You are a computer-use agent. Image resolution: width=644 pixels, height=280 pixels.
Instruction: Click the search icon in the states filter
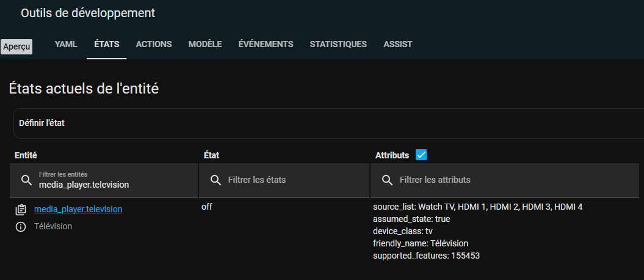(x=215, y=180)
